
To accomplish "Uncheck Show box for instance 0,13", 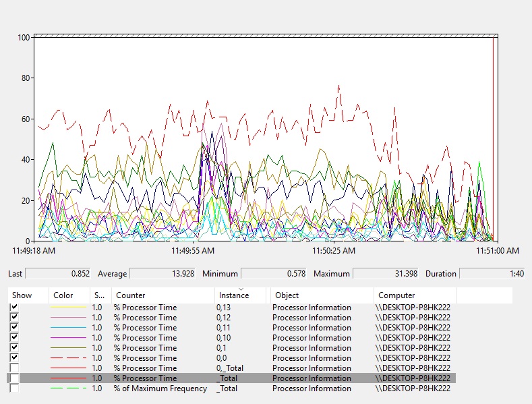I will tap(14, 307).
